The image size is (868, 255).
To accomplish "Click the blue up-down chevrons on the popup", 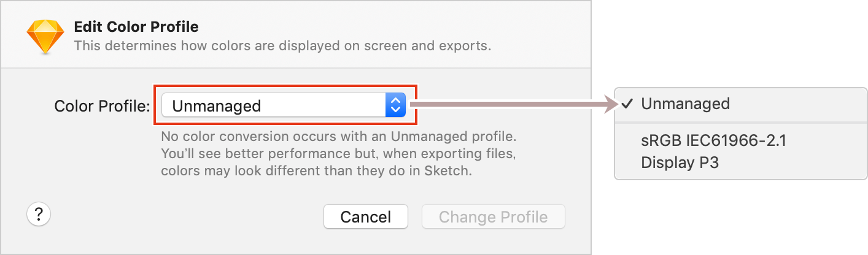I will (x=395, y=105).
